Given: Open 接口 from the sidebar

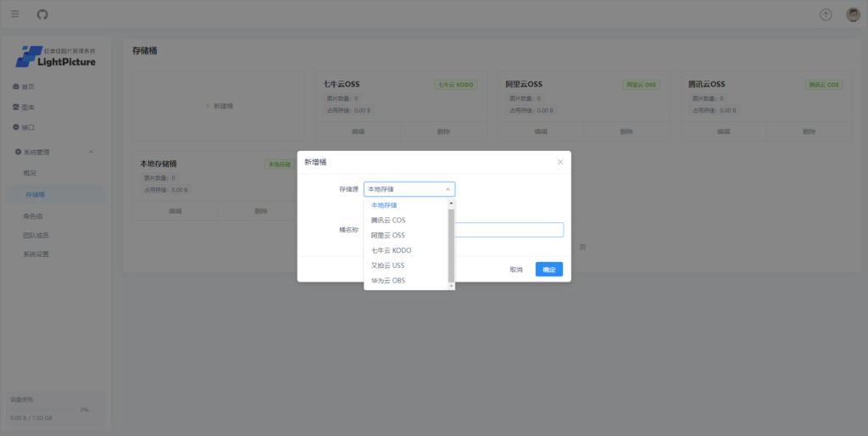Looking at the screenshot, I should 28,127.
